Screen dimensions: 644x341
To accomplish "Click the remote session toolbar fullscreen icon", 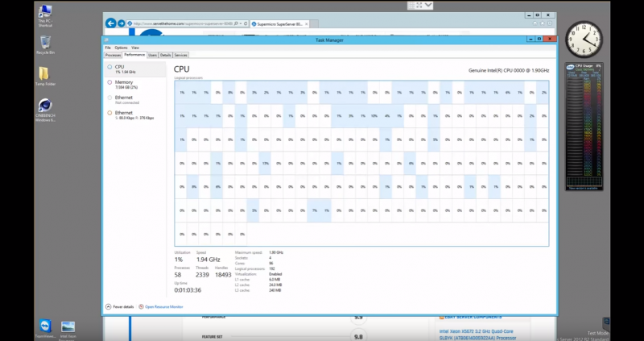I will click(x=419, y=6).
